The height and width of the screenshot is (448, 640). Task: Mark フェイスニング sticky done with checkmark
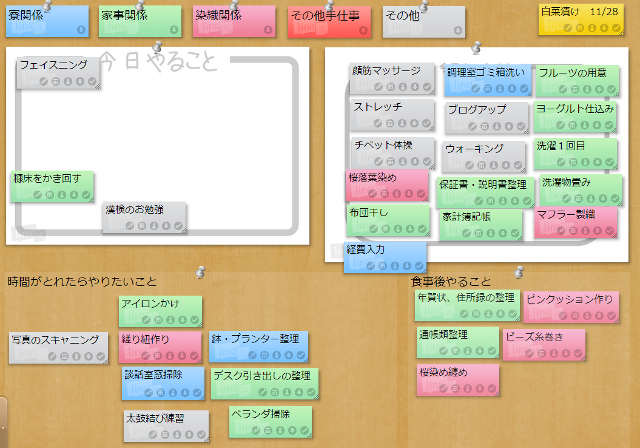[92, 82]
